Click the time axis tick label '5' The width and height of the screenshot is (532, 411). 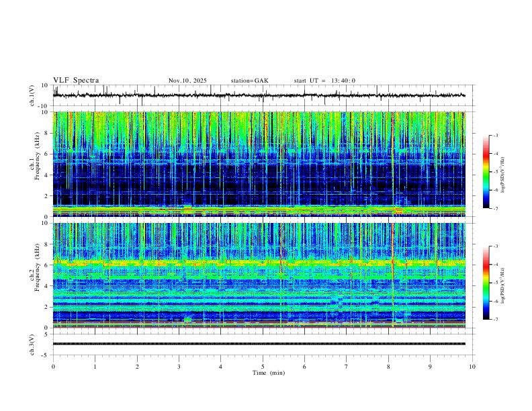(263, 367)
